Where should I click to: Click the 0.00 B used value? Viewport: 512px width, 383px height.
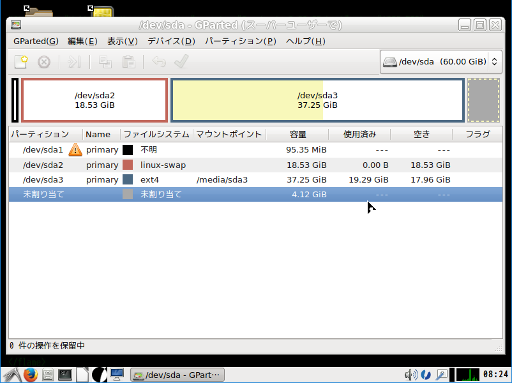pos(375,165)
